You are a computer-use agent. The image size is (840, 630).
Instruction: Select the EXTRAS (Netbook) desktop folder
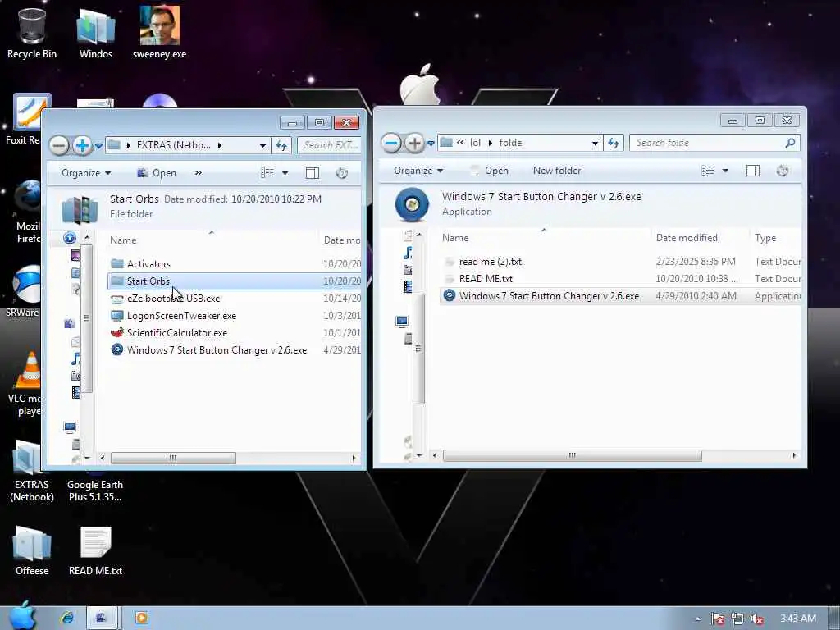click(32, 472)
